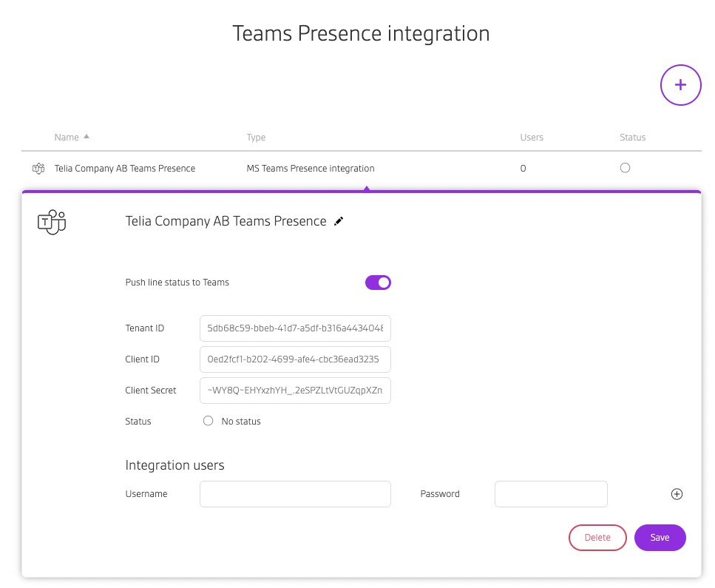Click the Client ID label
Image resolution: width=715 pixels, height=588 pixels.
pyautogui.click(x=142, y=359)
